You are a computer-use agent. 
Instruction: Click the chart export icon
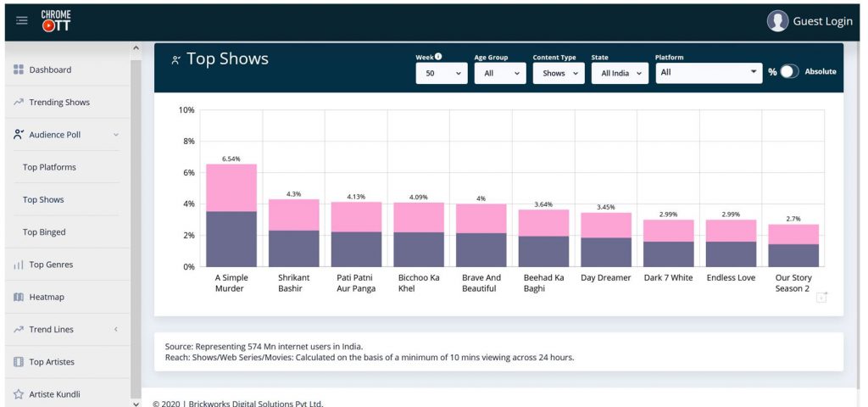pos(821,297)
